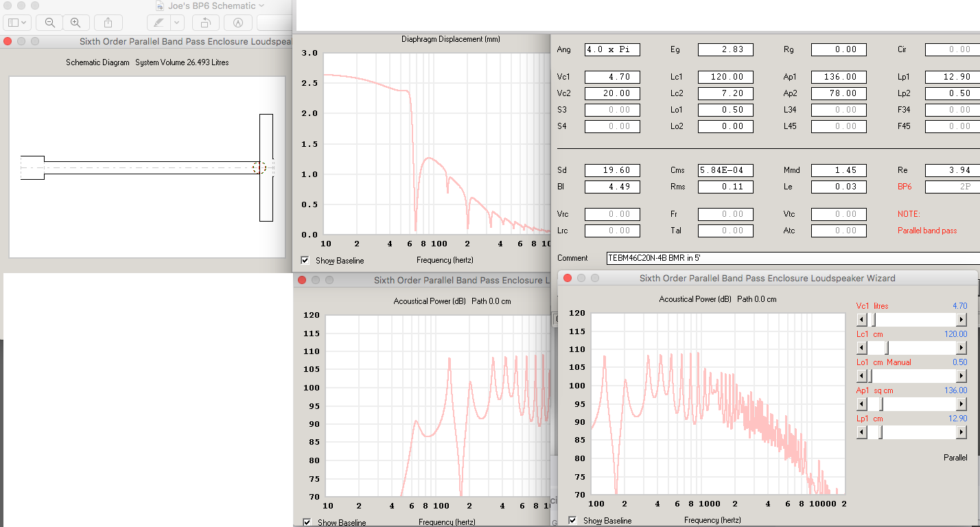
Task: Click the BP6 field showing 2P
Action: click(953, 187)
